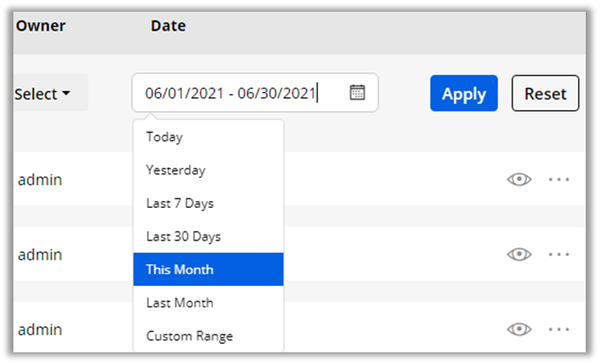This screenshot has width=600, height=364.
Task: Open the calendar icon in date field
Action: (357, 93)
